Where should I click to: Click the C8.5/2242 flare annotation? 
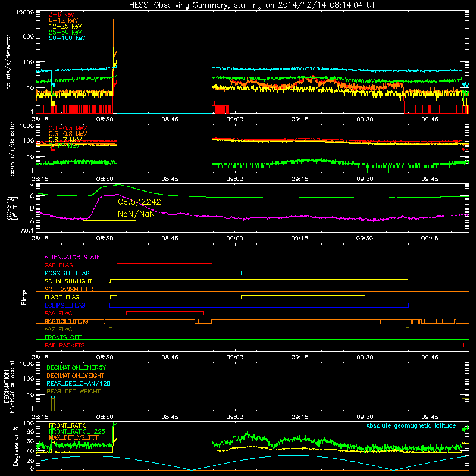pyautogui.click(x=139, y=202)
